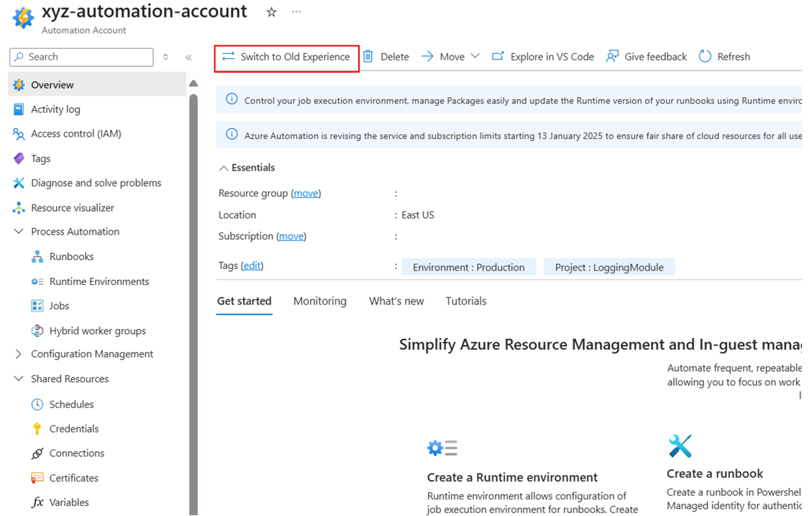Collapse the Process Automation group
812x516 pixels.
click(19, 232)
